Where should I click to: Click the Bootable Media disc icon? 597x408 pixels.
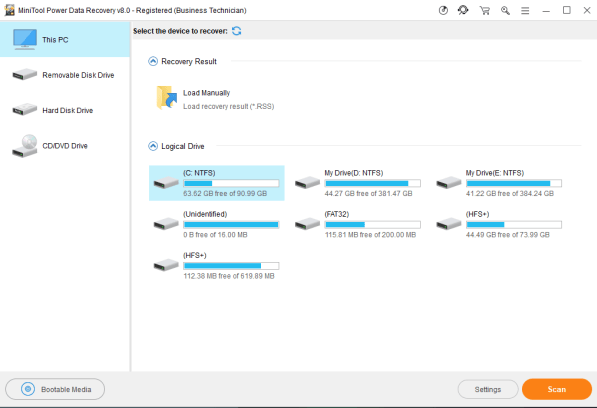tap(28, 389)
